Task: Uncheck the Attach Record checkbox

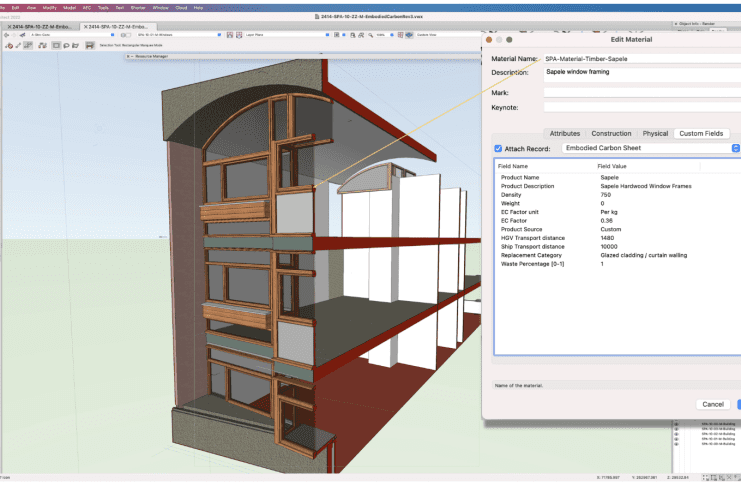Action: (498, 148)
